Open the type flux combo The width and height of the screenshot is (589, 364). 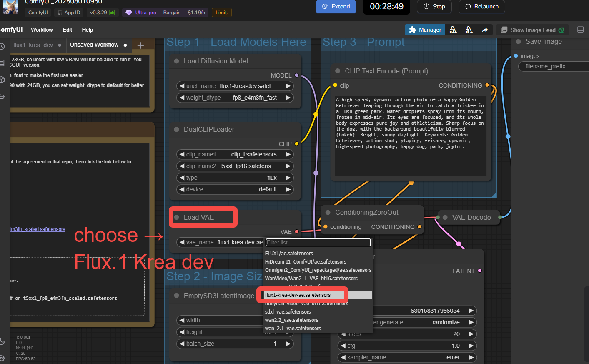pos(235,178)
